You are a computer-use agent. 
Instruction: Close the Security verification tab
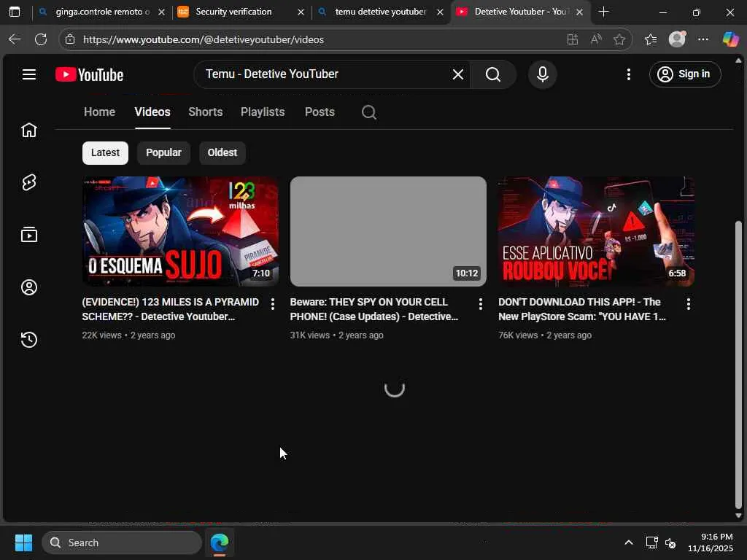(301, 12)
